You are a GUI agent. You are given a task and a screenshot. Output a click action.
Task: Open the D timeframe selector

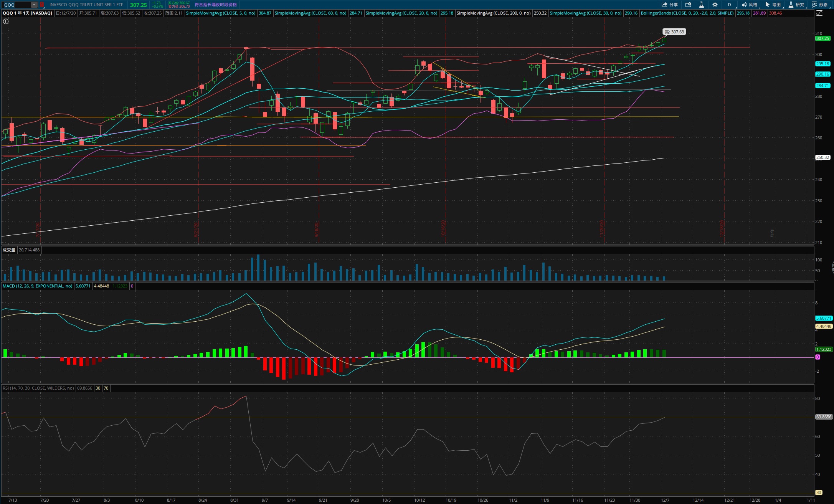pyautogui.click(x=729, y=5)
